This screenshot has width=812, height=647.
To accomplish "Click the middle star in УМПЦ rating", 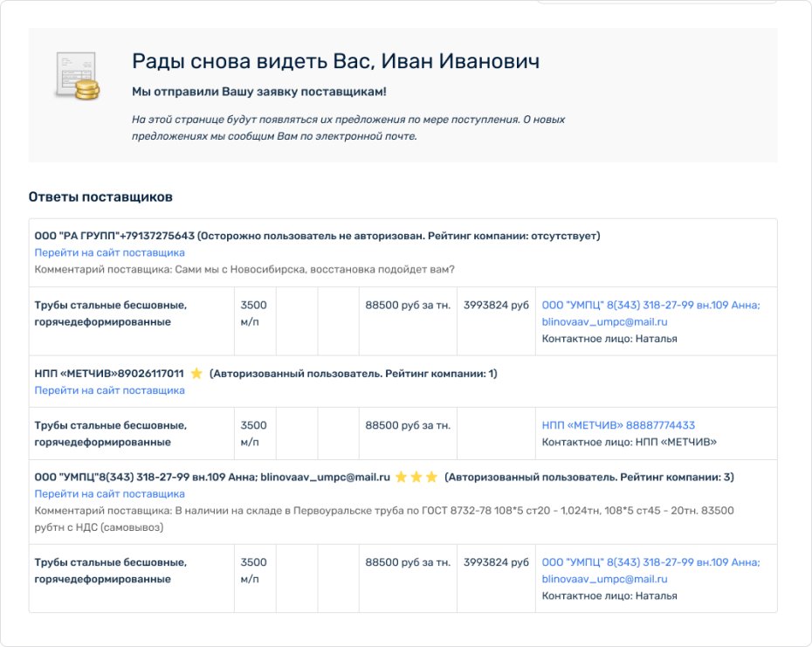I will tap(416, 478).
